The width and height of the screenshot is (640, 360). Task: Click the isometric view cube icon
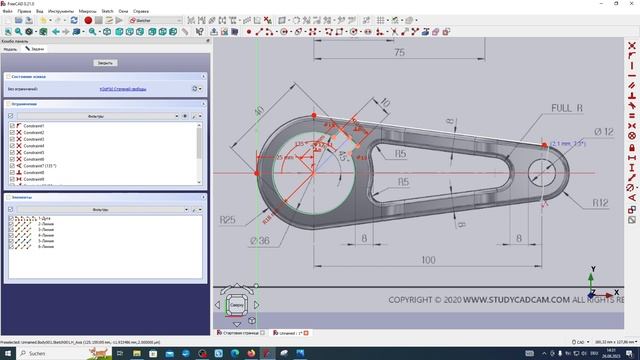pyautogui.click(x=107, y=31)
